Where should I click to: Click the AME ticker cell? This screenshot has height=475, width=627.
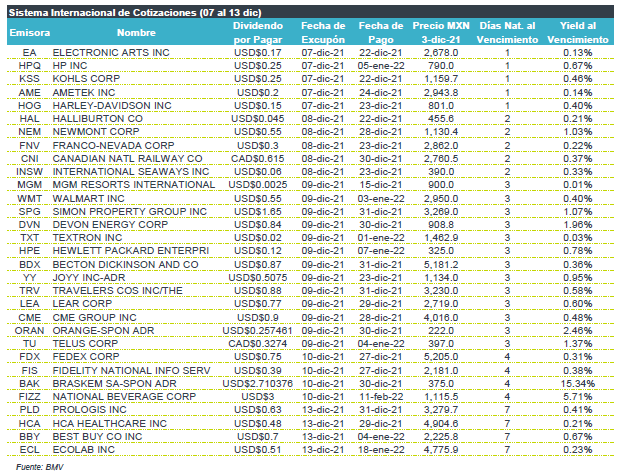click(x=30, y=93)
